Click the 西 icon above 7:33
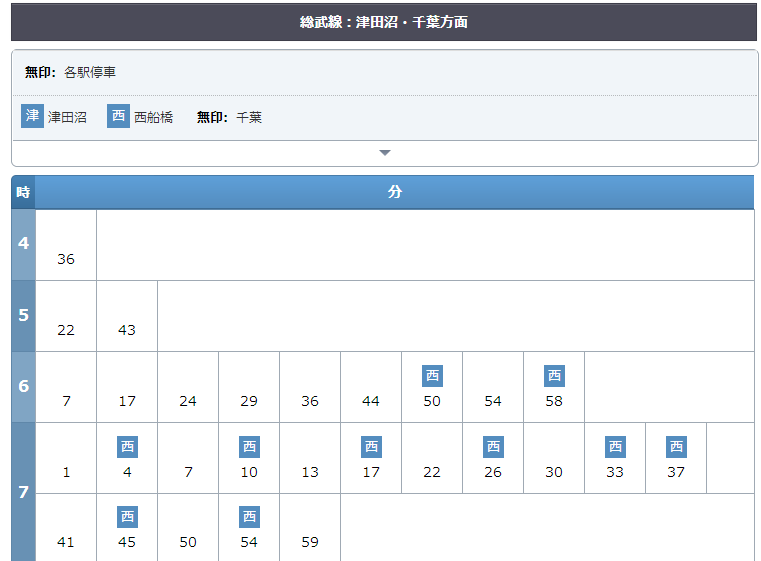 coord(615,447)
